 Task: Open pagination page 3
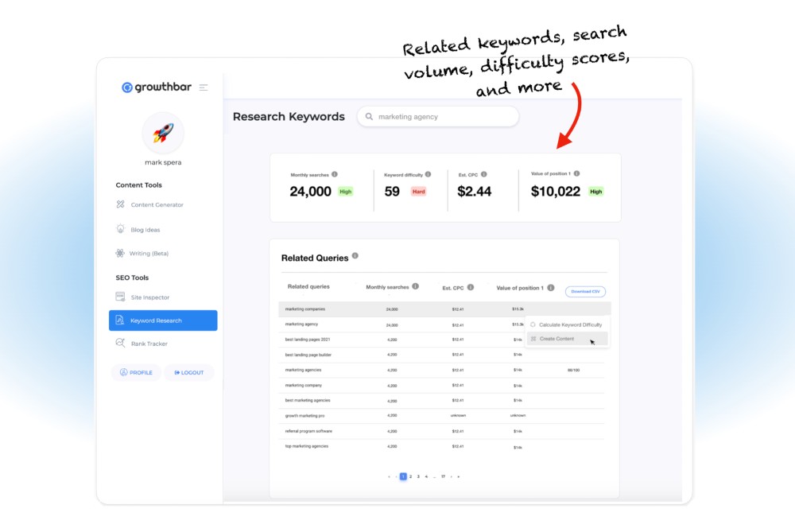click(x=419, y=476)
